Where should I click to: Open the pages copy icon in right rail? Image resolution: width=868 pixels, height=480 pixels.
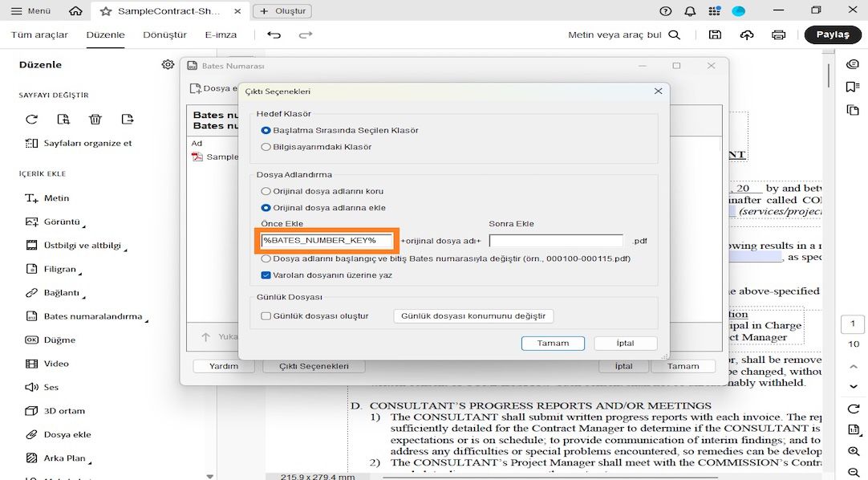(x=853, y=110)
